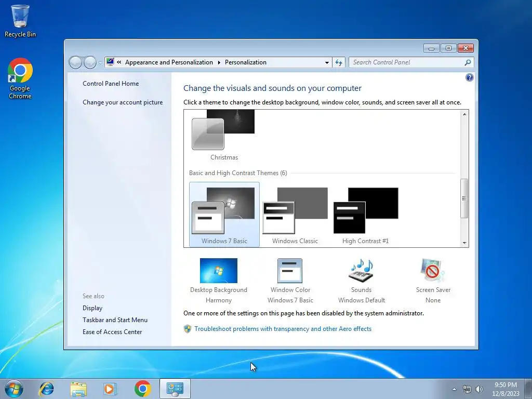The image size is (532, 399).
Task: Click theme list scroll down arrow
Action: pyautogui.click(x=464, y=243)
